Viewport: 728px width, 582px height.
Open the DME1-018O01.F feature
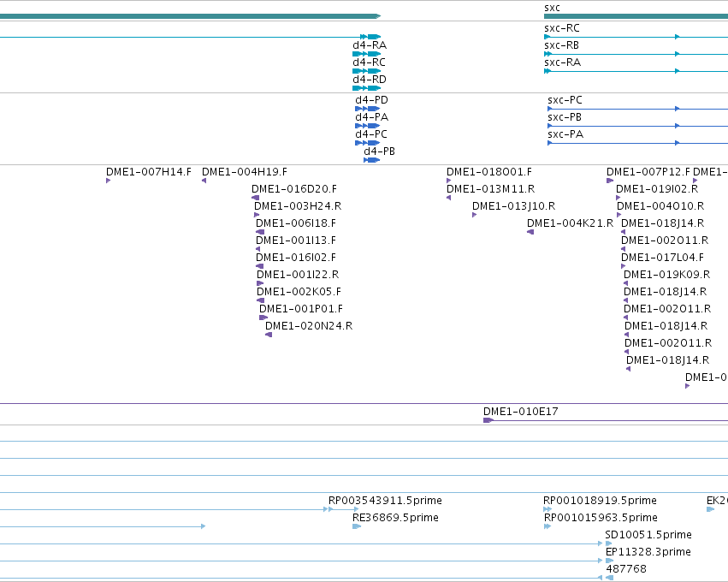448,181
